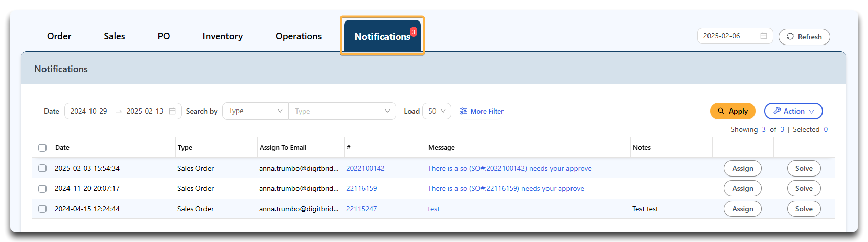Viewport: 868px width, 242px height.
Task: Select all rows with header checkbox
Action: [x=42, y=148]
